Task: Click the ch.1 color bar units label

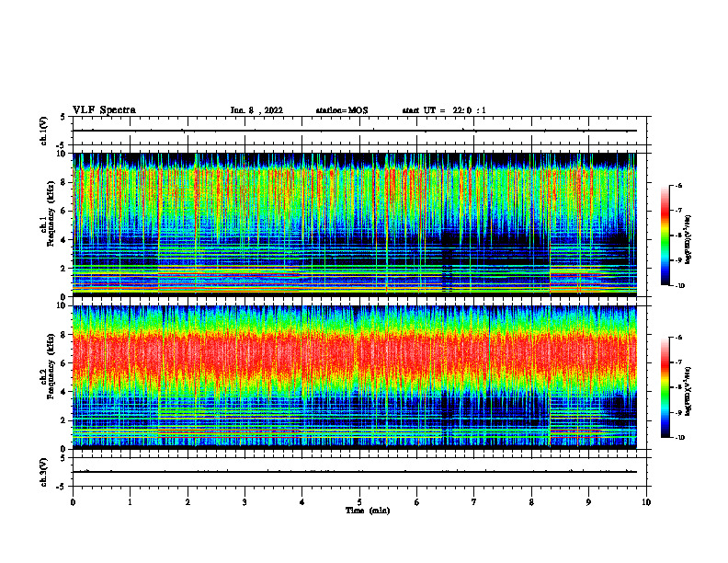Action: pyautogui.click(x=688, y=240)
